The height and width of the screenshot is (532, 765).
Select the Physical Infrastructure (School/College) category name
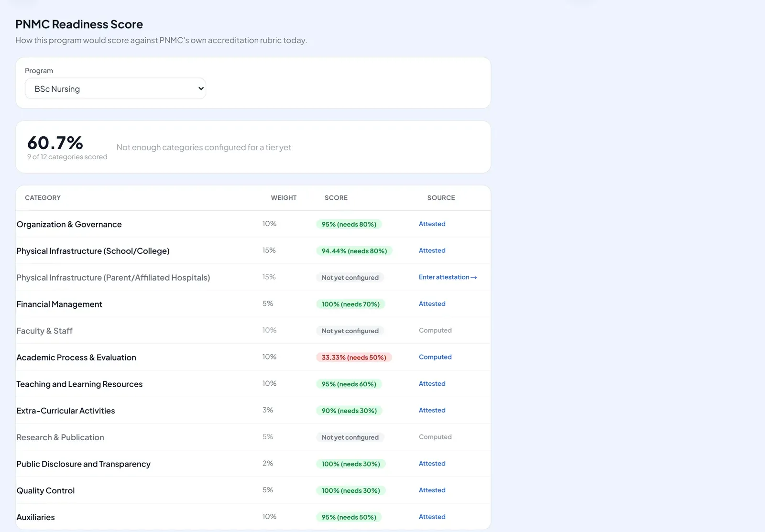pyautogui.click(x=93, y=251)
